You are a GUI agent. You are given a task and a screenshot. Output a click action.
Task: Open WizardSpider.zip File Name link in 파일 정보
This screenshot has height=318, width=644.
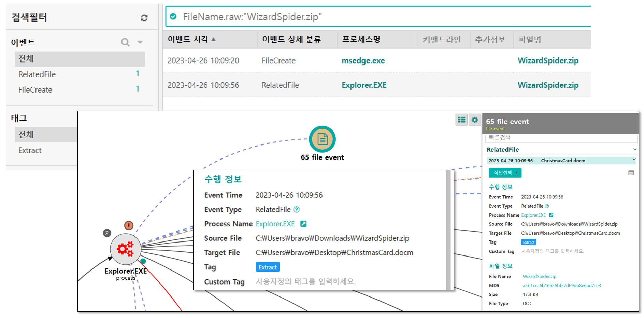[x=539, y=276]
